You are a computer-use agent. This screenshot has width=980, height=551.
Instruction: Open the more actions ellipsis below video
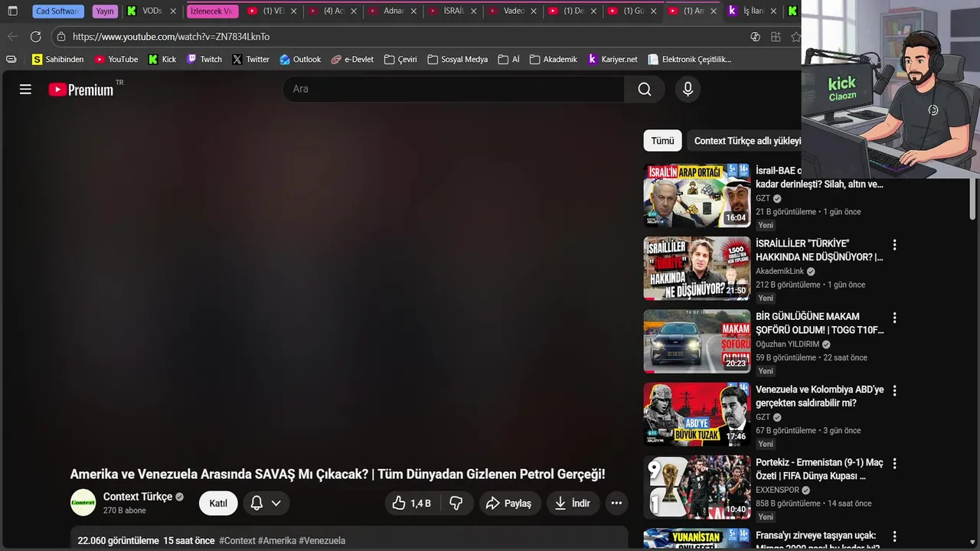(x=616, y=504)
